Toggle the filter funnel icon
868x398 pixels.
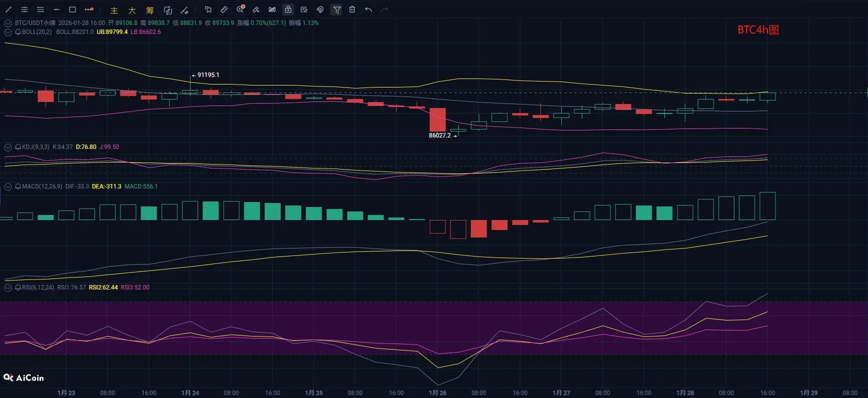coord(337,9)
